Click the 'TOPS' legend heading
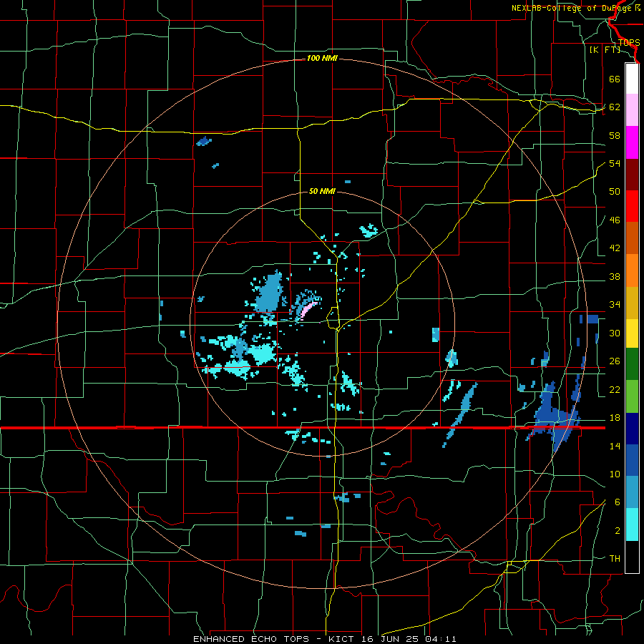The height and width of the screenshot is (644, 644). point(629,42)
